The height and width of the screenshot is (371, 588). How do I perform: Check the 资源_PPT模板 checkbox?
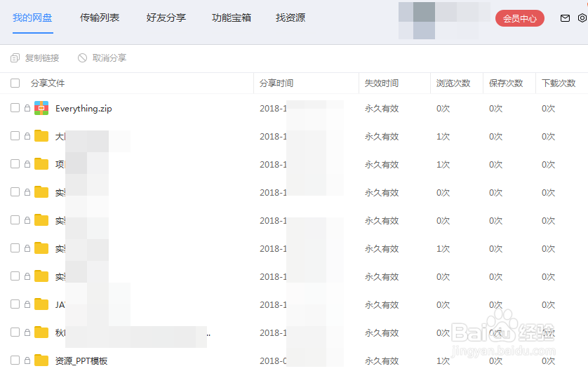[x=15, y=360]
